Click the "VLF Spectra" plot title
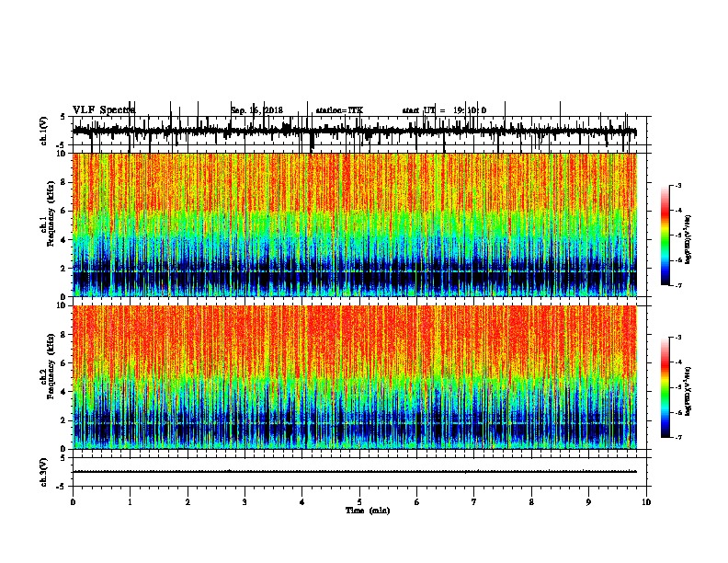The height and width of the screenshot is (563, 728). [x=104, y=109]
